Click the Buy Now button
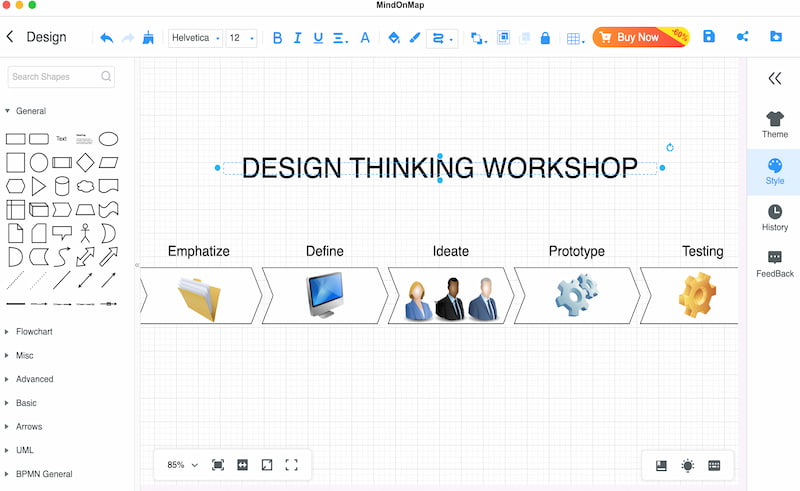This screenshot has height=491, width=800. 641,37
